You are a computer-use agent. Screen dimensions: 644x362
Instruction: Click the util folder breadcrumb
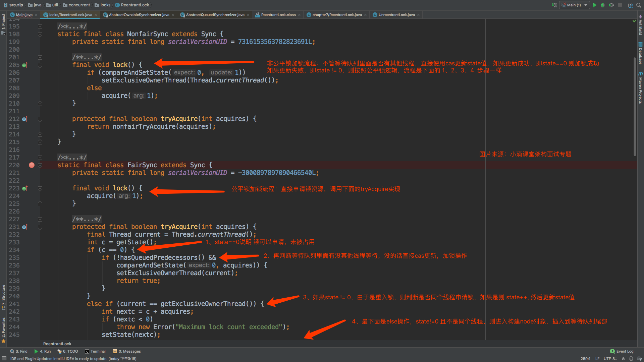(52, 5)
